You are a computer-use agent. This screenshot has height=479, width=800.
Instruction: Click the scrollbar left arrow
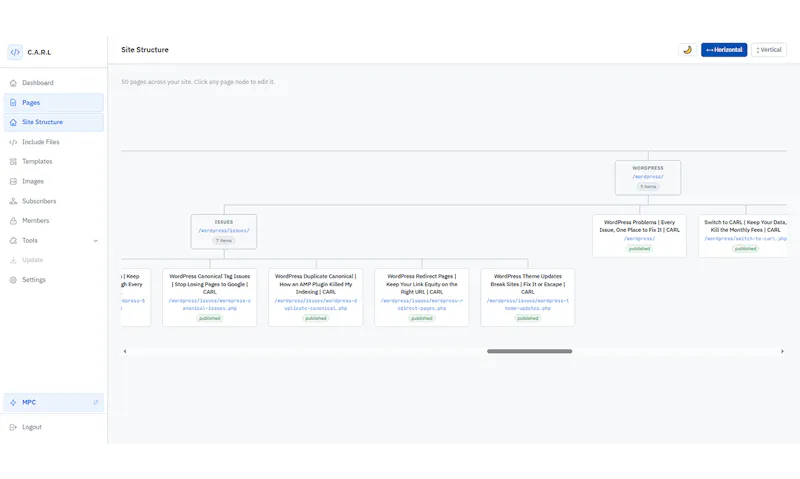click(125, 351)
